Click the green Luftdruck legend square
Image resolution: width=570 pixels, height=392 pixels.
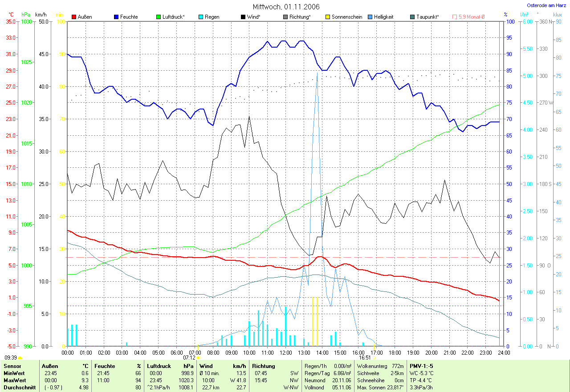coord(159,17)
